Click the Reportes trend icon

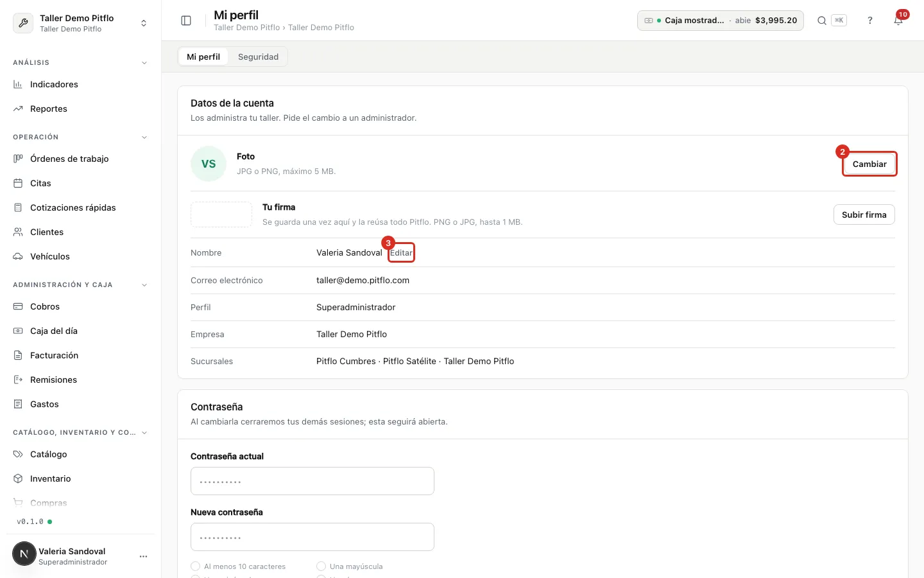point(18,109)
